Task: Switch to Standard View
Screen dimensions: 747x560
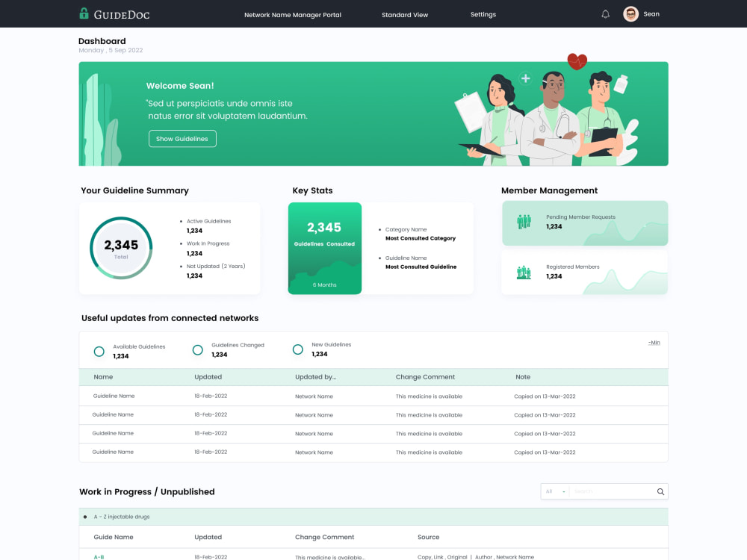Action: (405, 15)
